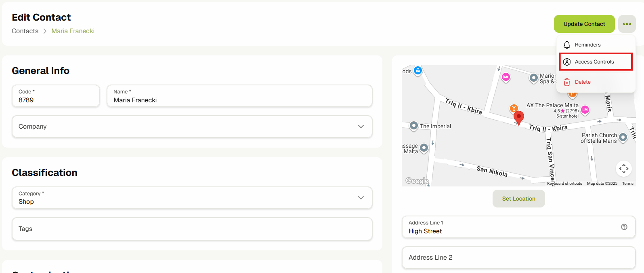The image size is (644, 273).
Task: Click The Imperial map marker
Action: tap(414, 126)
